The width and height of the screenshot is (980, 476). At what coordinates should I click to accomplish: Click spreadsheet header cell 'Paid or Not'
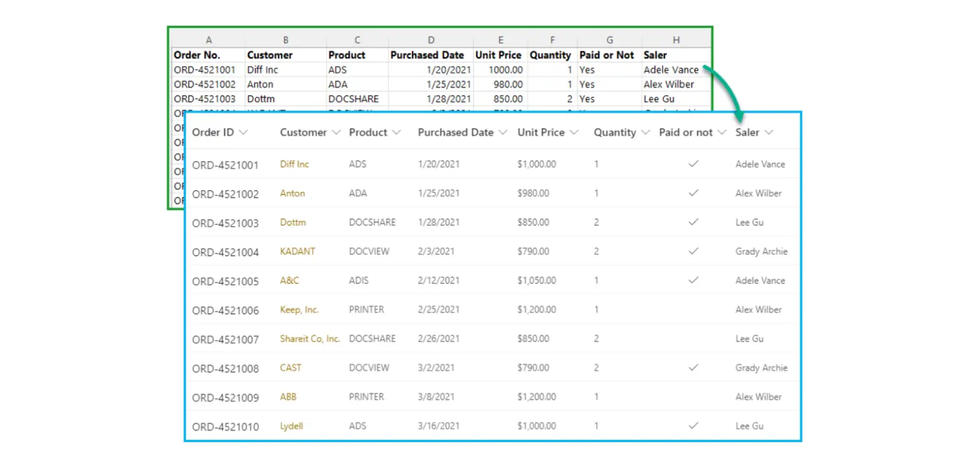pos(609,55)
